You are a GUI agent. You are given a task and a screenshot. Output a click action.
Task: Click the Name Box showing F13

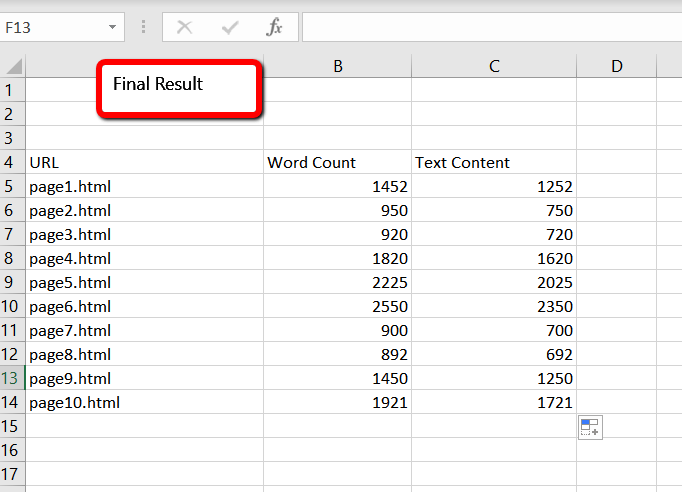tap(50, 27)
